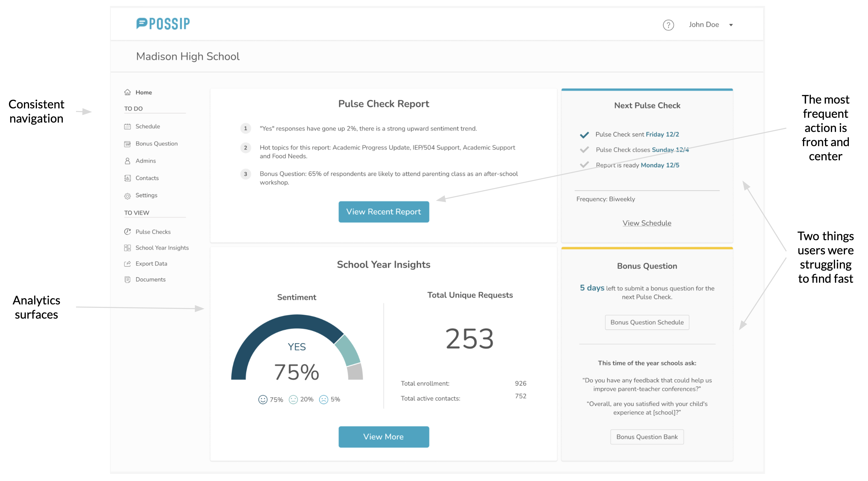Open Settings from the sidebar
The image size is (868, 481).
pyautogui.click(x=146, y=195)
